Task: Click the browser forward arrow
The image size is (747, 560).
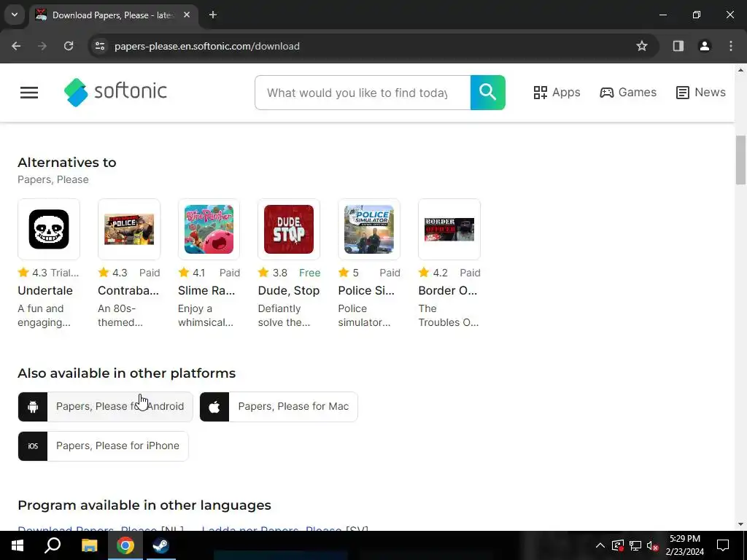Action: tap(42, 46)
